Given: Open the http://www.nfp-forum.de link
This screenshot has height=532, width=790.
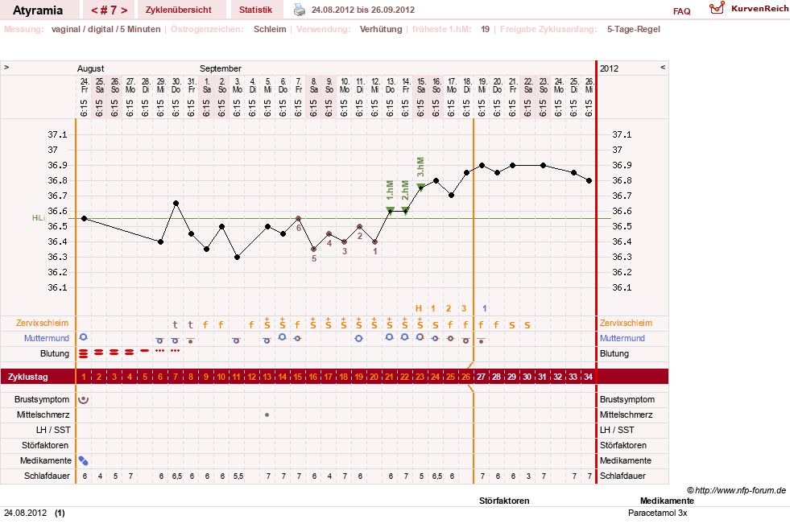Looking at the screenshot, I should (x=741, y=490).
